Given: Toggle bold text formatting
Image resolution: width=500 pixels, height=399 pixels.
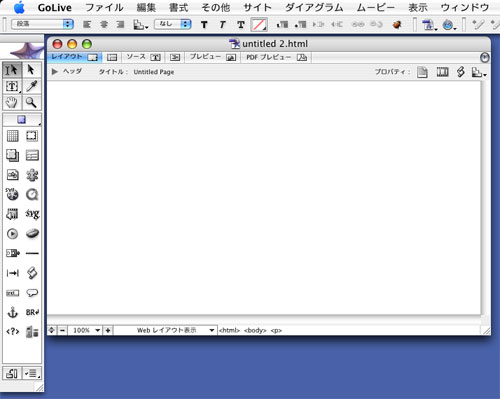Looking at the screenshot, I should coord(204,25).
